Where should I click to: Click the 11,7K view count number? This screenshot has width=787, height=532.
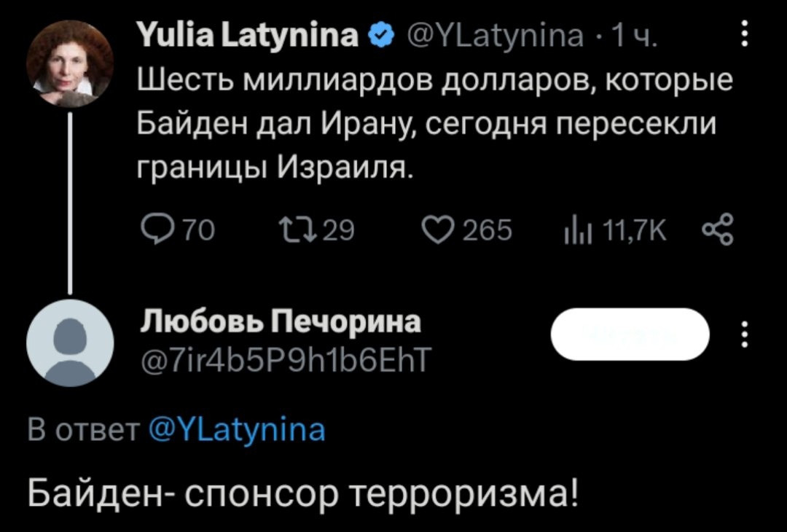[630, 231]
